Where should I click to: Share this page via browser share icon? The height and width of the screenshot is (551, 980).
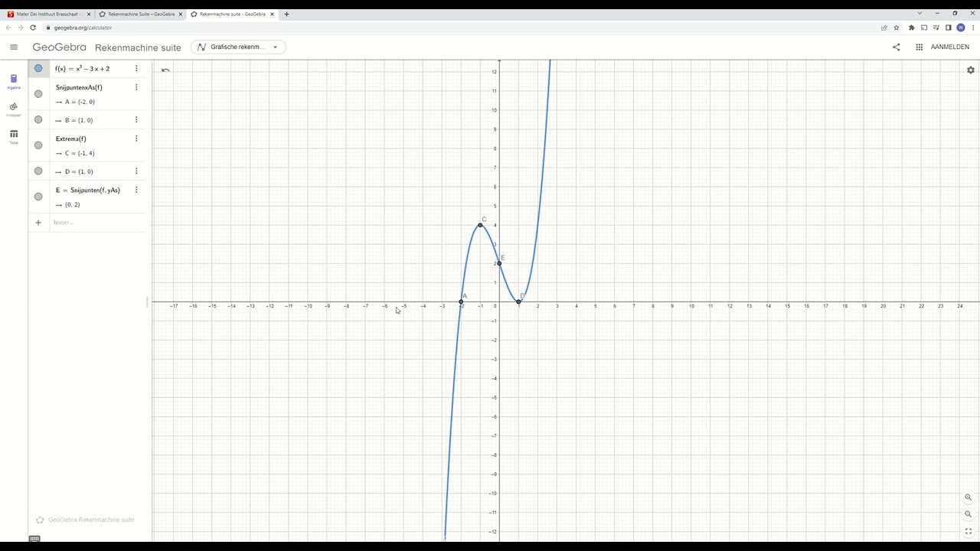click(x=884, y=28)
